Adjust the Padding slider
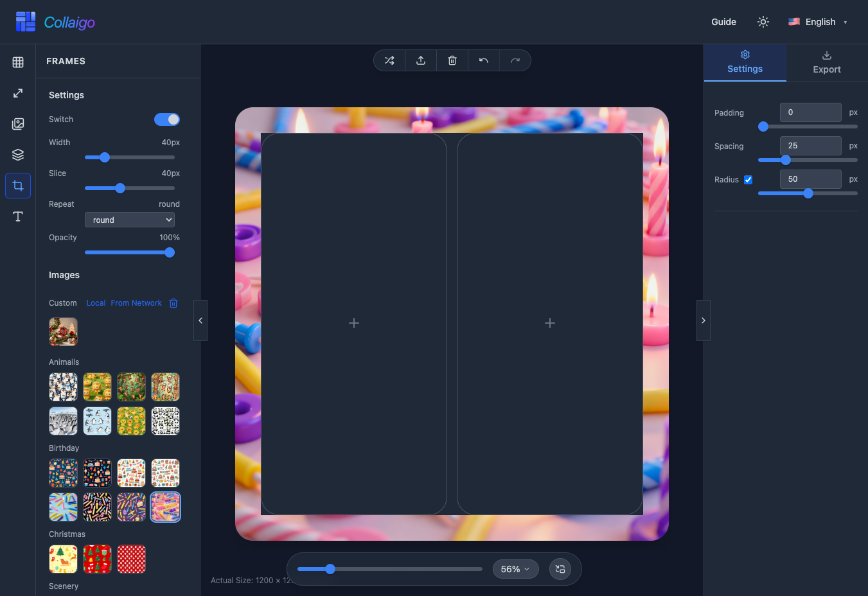 click(808, 127)
